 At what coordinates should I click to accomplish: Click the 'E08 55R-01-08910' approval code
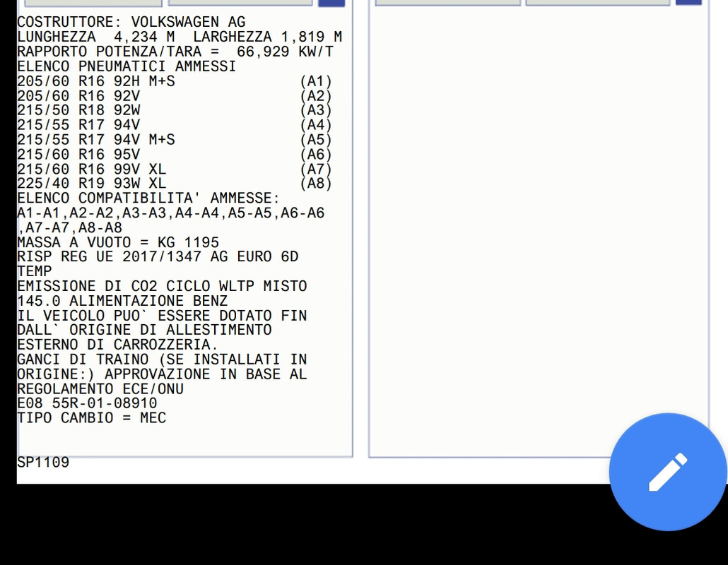[x=87, y=403]
